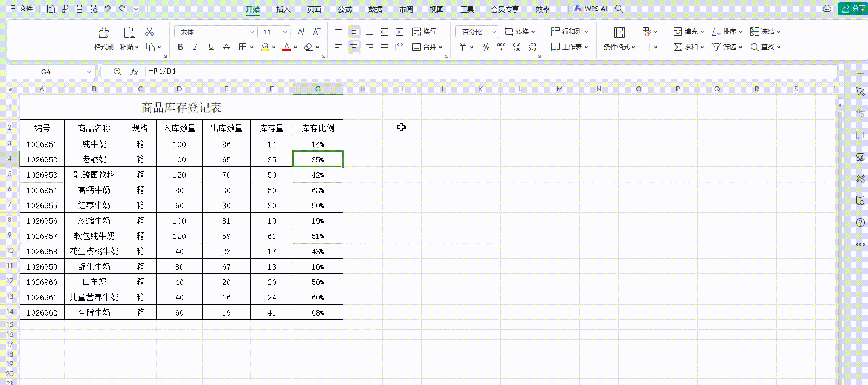The width and height of the screenshot is (868, 385).
Task: Apply the red font color swatch
Action: [x=286, y=47]
